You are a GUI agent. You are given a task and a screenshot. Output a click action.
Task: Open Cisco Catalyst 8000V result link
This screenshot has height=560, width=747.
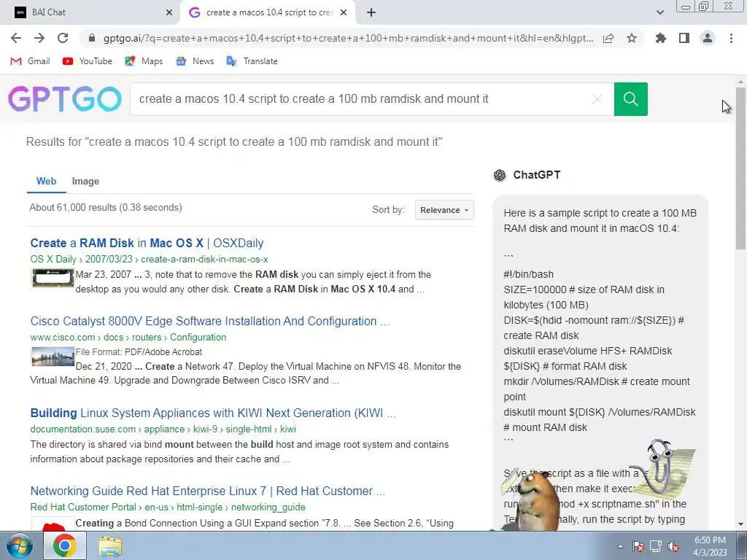(209, 321)
